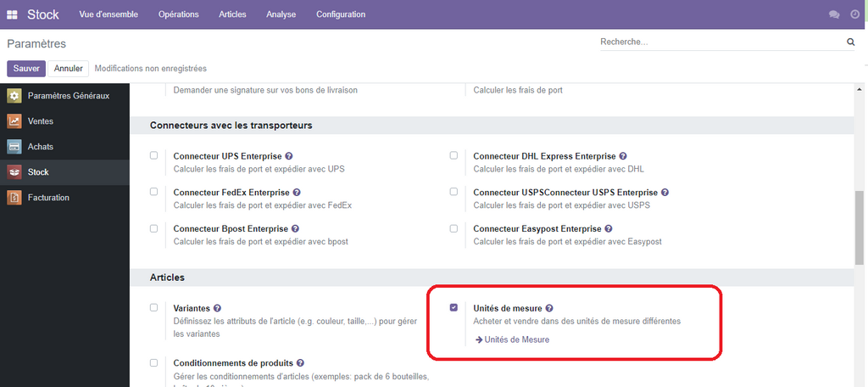Viewport: 868px width, 387px height.
Task: Select Ventes in the settings sidebar
Action: pos(40,121)
